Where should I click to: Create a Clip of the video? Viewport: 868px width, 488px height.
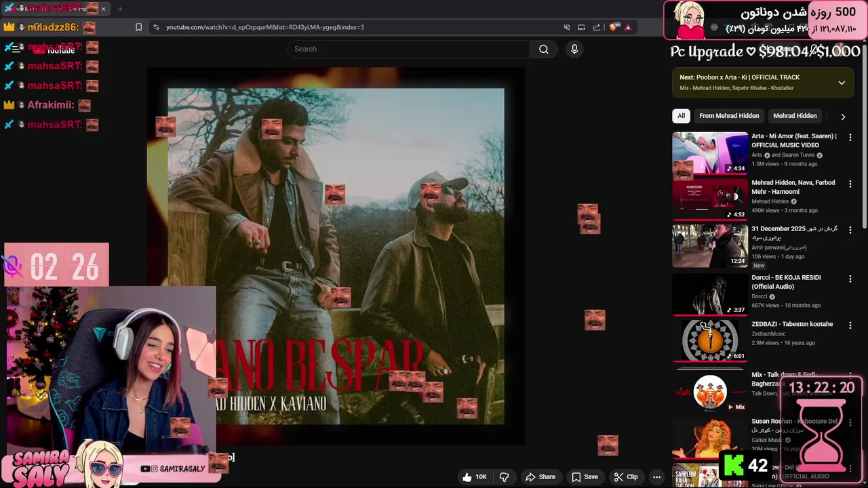[626, 476]
